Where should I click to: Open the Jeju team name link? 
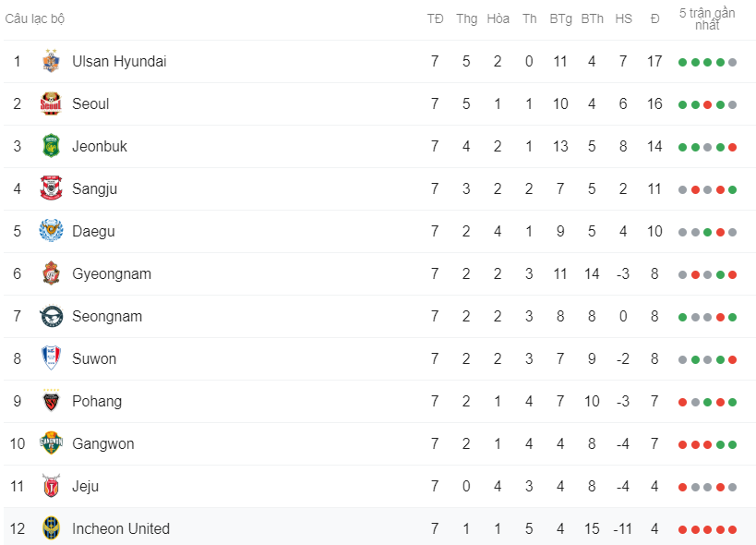point(85,487)
